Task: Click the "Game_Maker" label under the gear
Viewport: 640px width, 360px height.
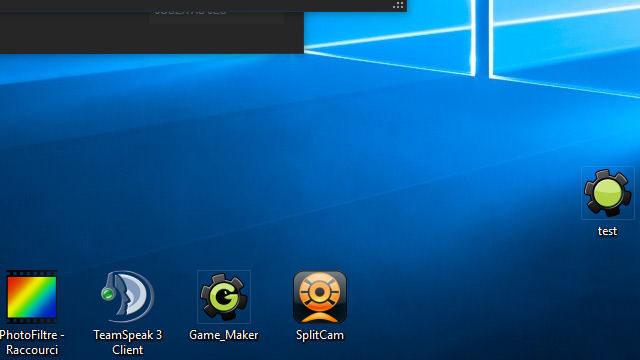Action: (x=224, y=335)
